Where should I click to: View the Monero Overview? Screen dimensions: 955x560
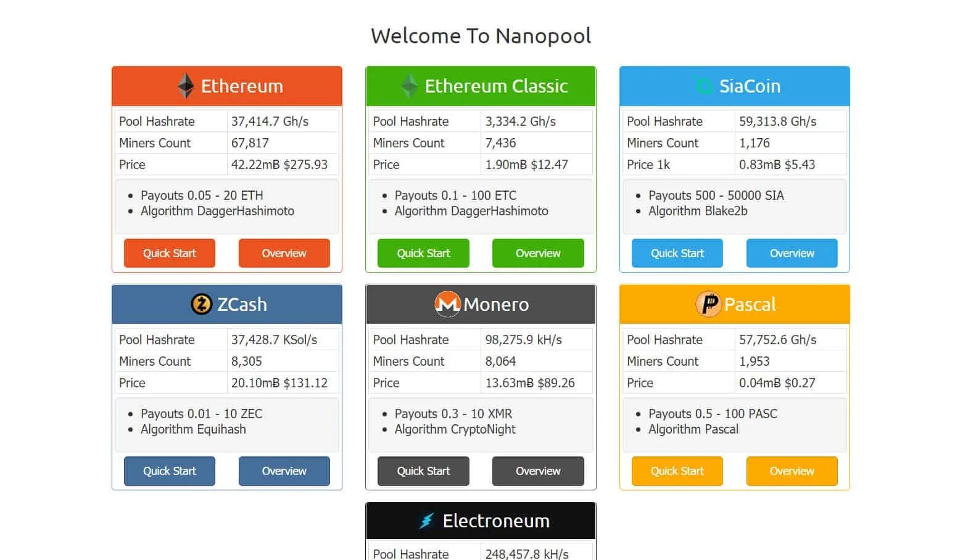coord(538,471)
